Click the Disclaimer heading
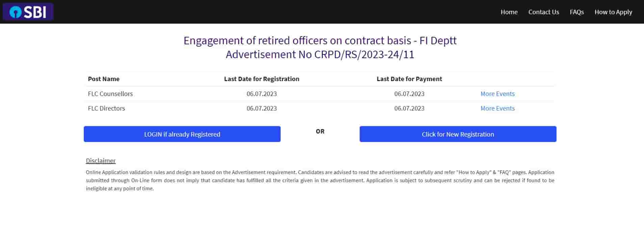 [100, 161]
